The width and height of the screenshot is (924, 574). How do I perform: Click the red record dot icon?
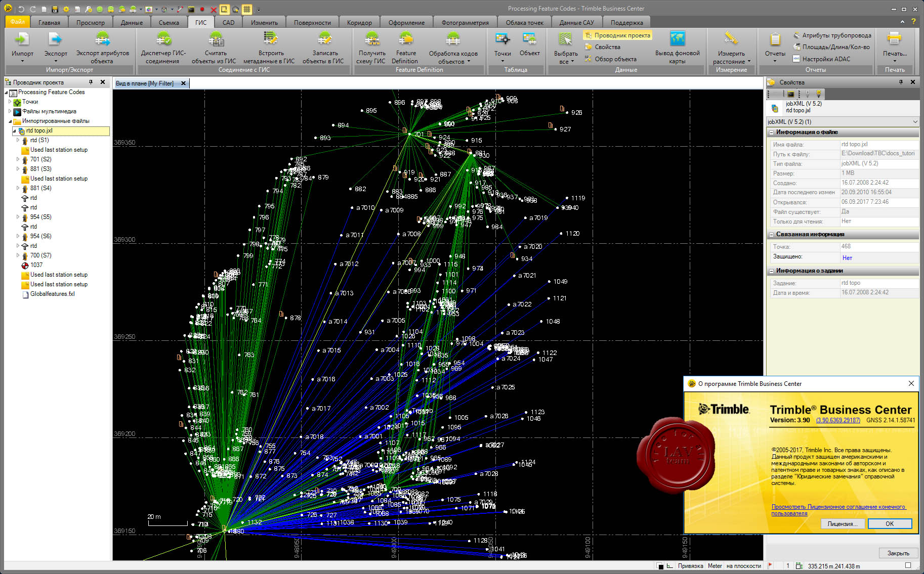pos(202,9)
